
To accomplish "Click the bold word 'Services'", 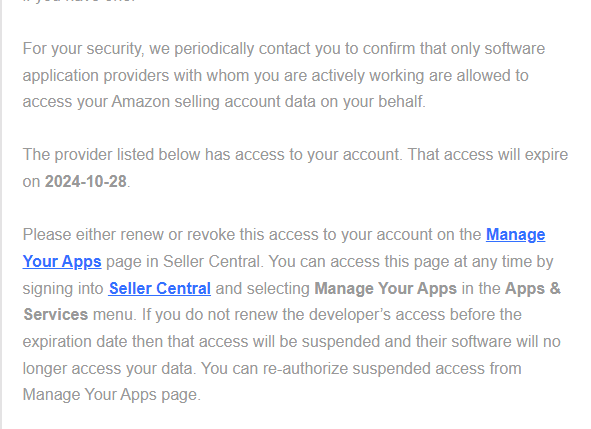I will point(56,315).
